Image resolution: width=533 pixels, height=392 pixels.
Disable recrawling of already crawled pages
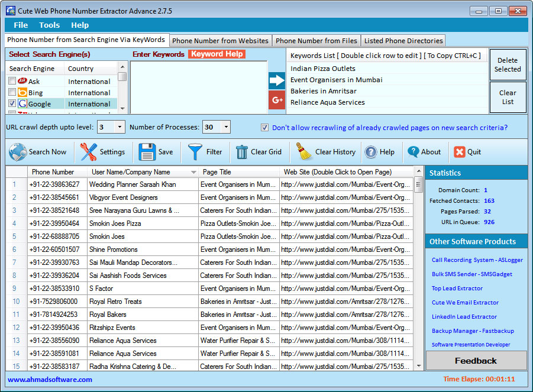(x=264, y=127)
